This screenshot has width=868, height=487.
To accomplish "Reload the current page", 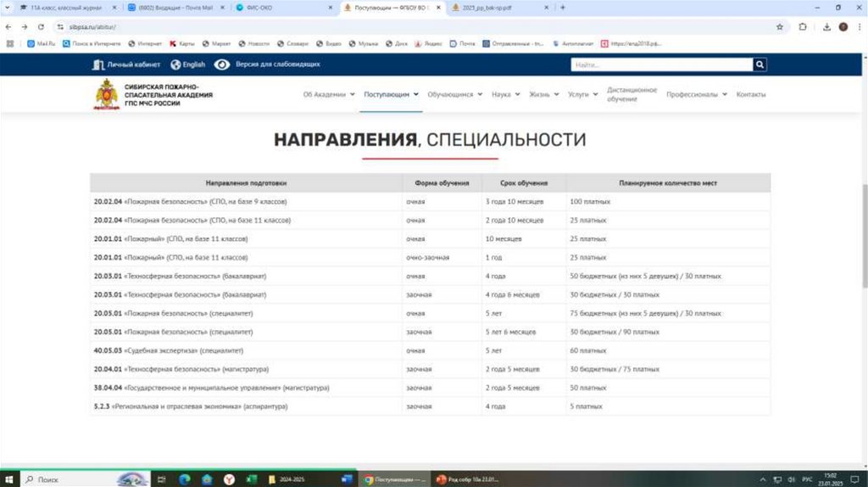I will pyautogui.click(x=41, y=26).
